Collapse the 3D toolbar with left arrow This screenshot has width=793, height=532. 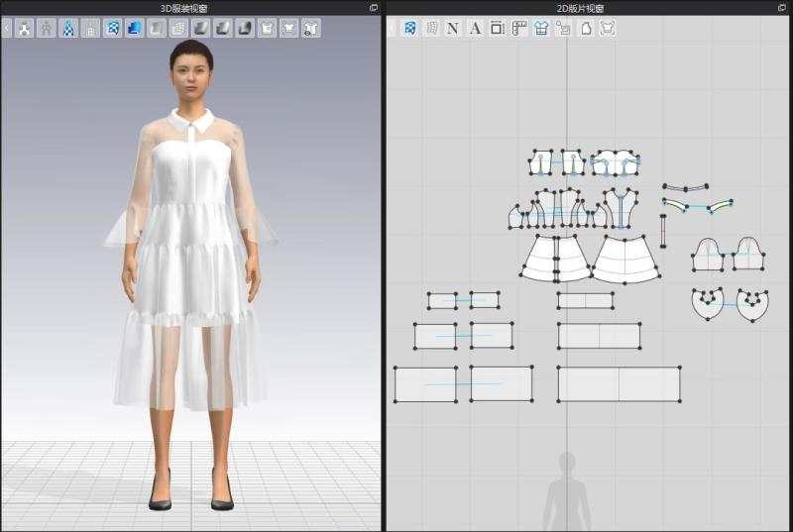click(6, 29)
